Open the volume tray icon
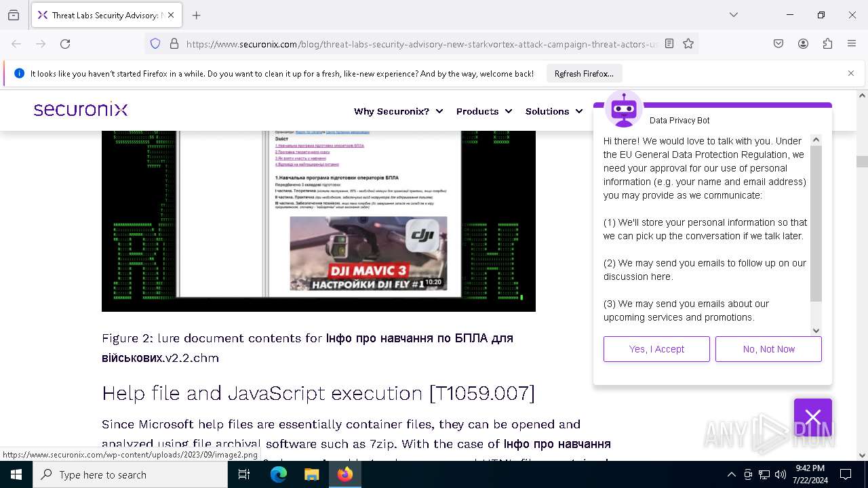This screenshot has height=488, width=868. tap(781, 474)
